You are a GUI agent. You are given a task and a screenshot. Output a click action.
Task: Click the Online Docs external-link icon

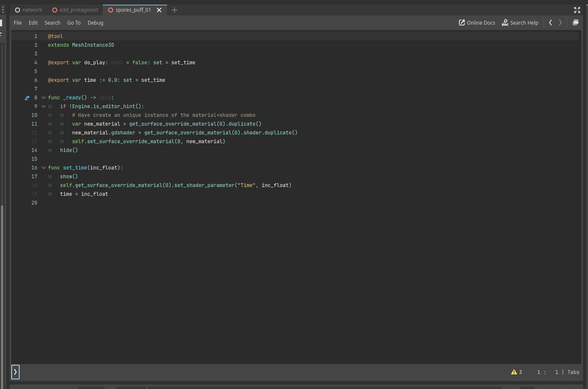(461, 23)
